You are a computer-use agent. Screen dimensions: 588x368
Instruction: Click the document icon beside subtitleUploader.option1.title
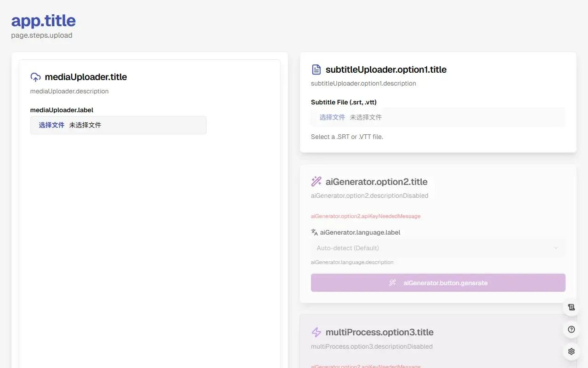click(316, 69)
